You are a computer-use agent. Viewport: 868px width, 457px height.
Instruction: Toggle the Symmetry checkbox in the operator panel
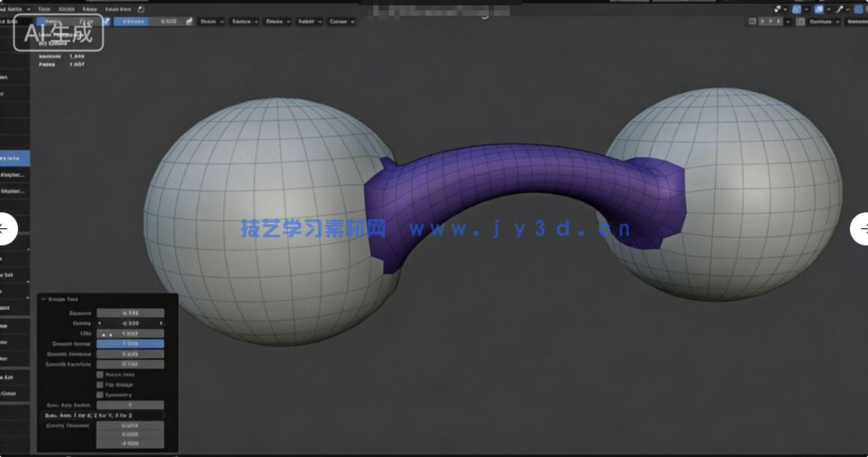100,395
